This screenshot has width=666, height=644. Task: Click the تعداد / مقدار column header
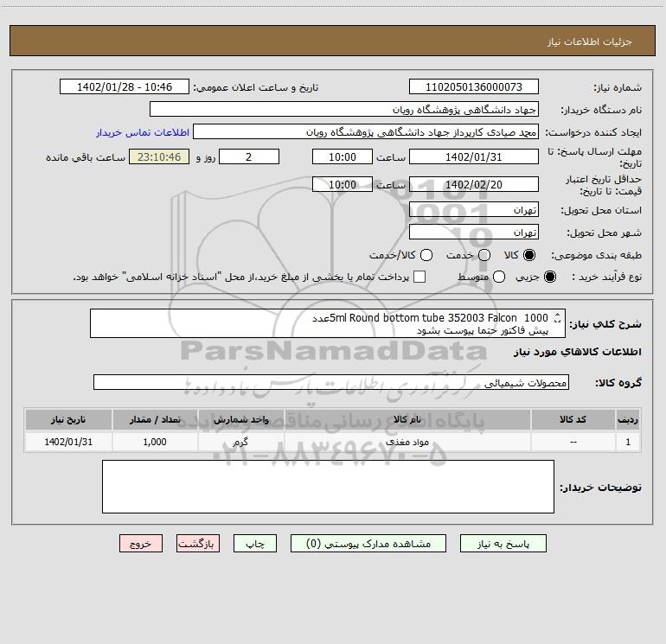(155, 419)
